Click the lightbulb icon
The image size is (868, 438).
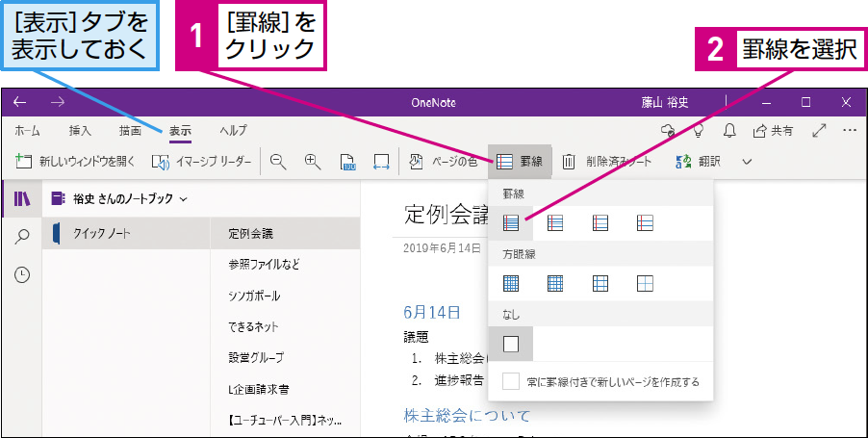pyautogui.click(x=700, y=131)
